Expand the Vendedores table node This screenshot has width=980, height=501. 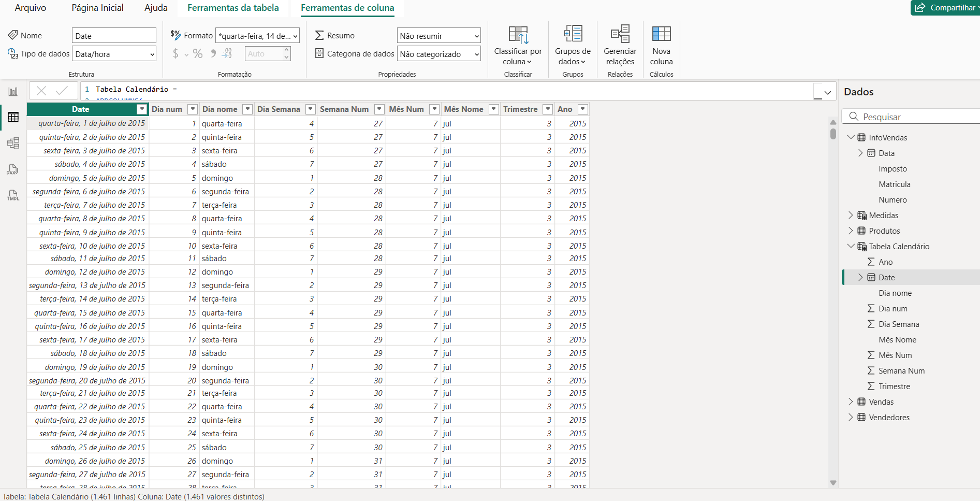click(851, 417)
